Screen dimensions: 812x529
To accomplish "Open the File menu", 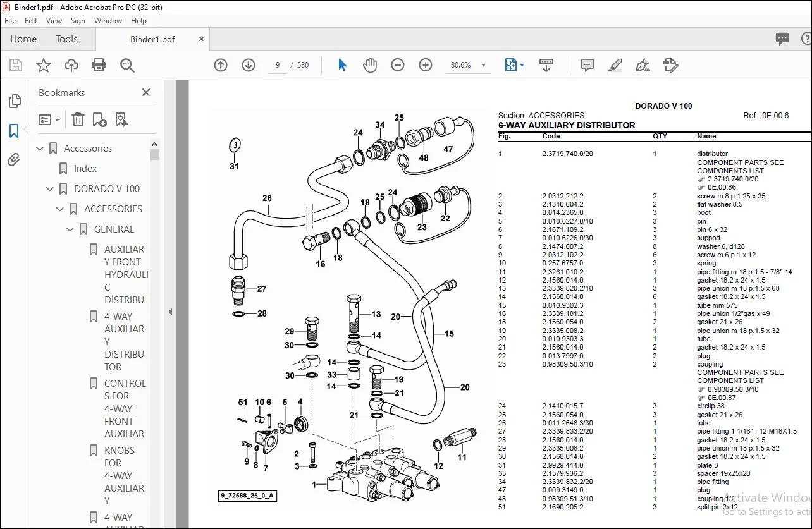I will (10, 21).
